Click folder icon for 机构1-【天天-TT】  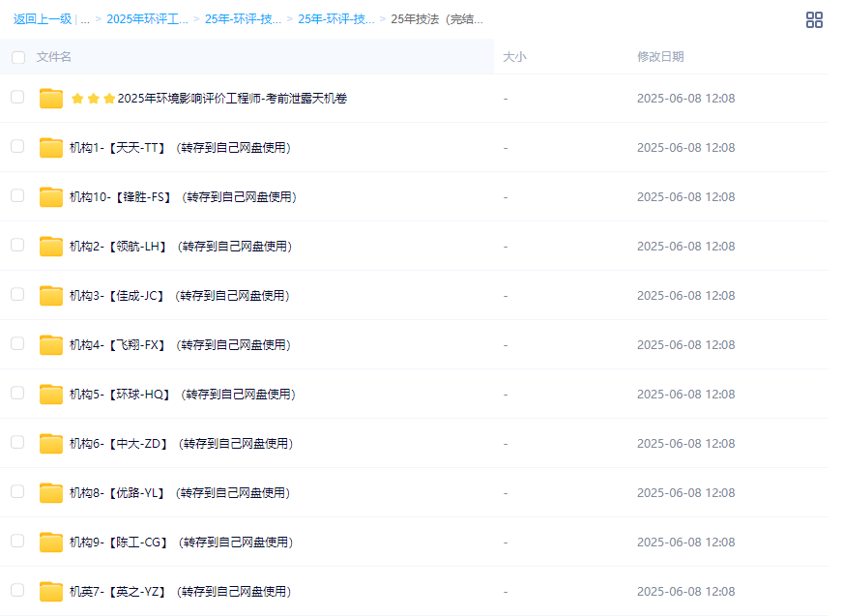click(51, 148)
